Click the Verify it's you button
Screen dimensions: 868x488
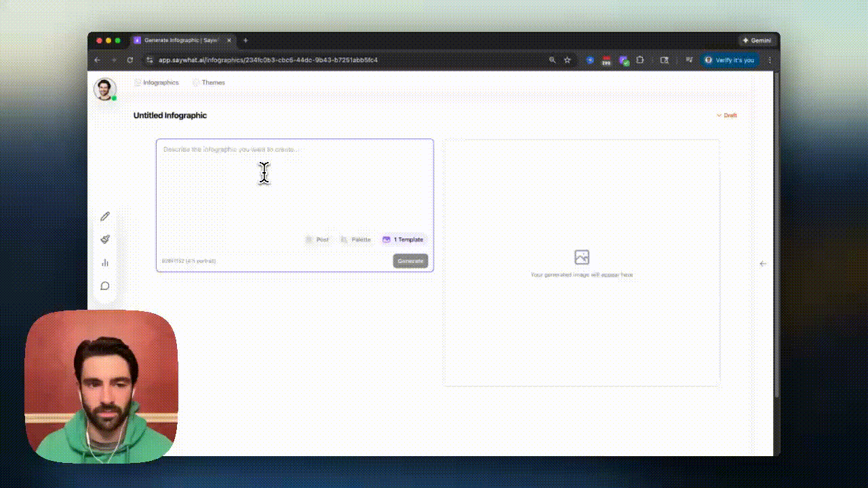point(730,60)
